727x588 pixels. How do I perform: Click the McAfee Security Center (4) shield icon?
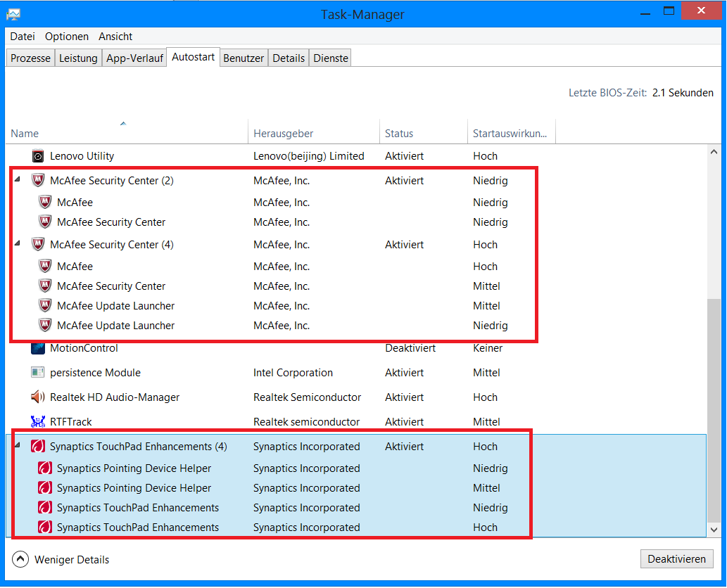tap(38, 244)
